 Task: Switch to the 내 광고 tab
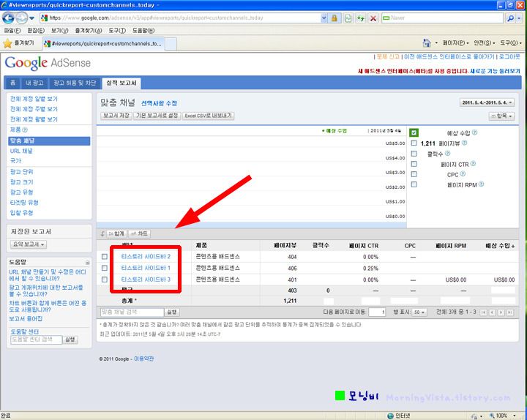tap(34, 83)
